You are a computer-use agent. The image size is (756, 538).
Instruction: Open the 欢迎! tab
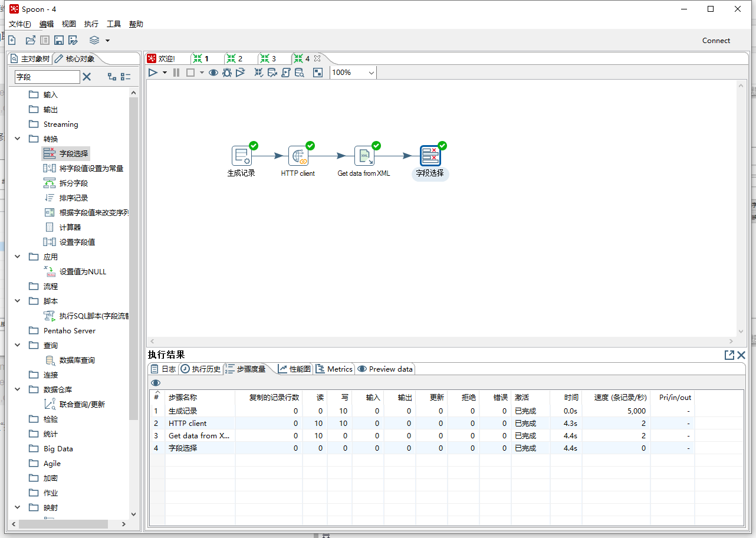[x=161, y=59]
